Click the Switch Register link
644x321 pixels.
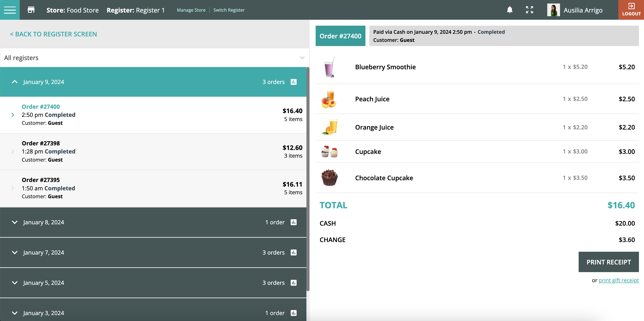coord(229,10)
